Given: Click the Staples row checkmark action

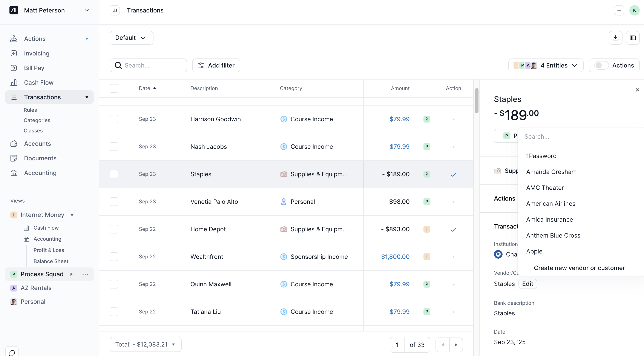Looking at the screenshot, I should coord(453,174).
